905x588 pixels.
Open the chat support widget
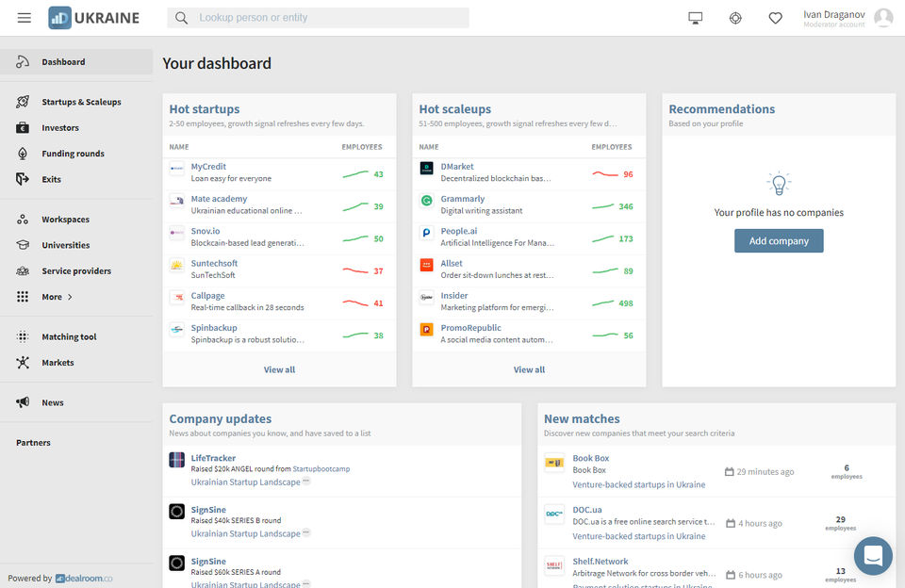(873, 556)
